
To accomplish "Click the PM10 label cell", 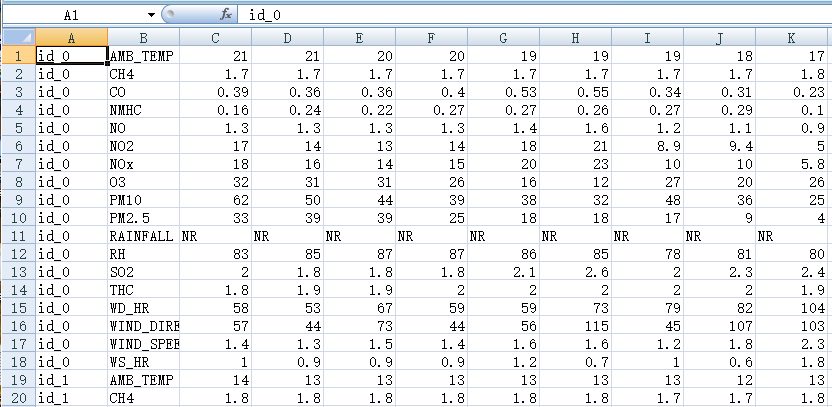I will pos(144,200).
